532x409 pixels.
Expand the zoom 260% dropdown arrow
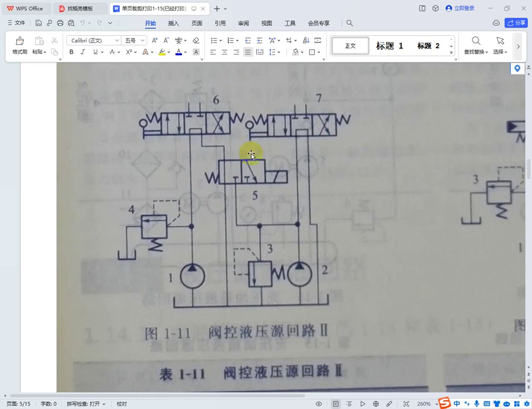(x=437, y=404)
